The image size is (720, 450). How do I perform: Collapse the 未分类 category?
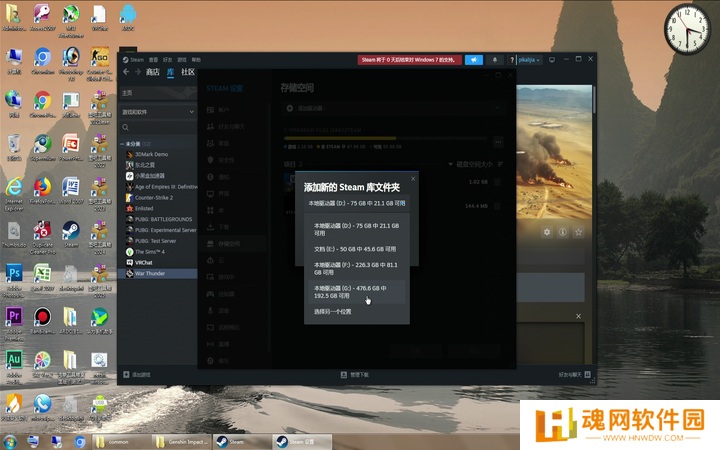pyautogui.click(x=122, y=144)
